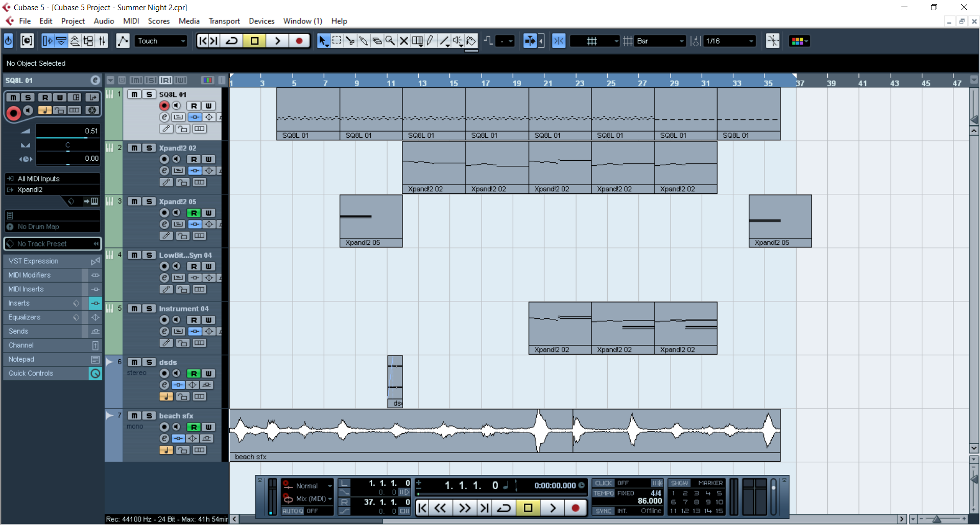This screenshot has width=980, height=525.
Task: Open All MIDI Inputs routing dropdown
Action: (x=53, y=179)
